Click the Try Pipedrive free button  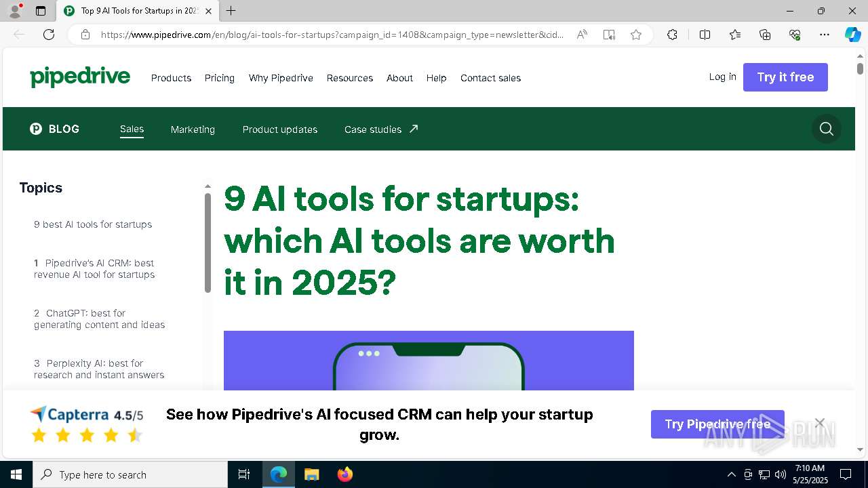point(717,424)
